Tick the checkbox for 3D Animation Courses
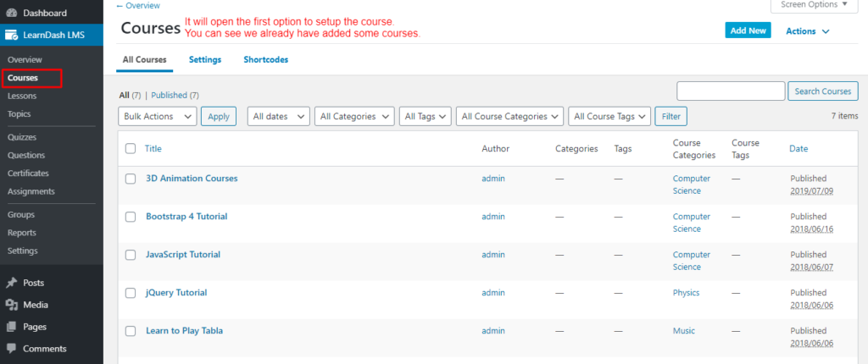The width and height of the screenshot is (868, 364). click(131, 179)
